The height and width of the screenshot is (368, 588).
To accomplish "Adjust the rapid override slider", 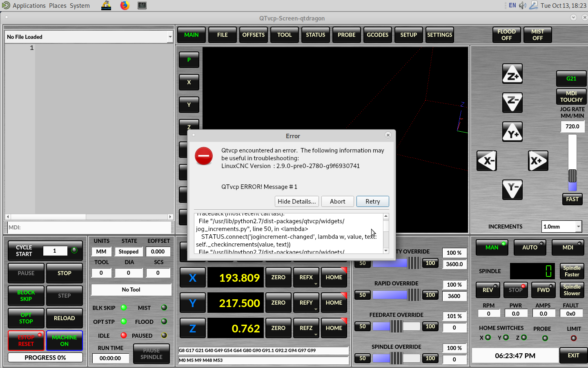I will point(396,295).
